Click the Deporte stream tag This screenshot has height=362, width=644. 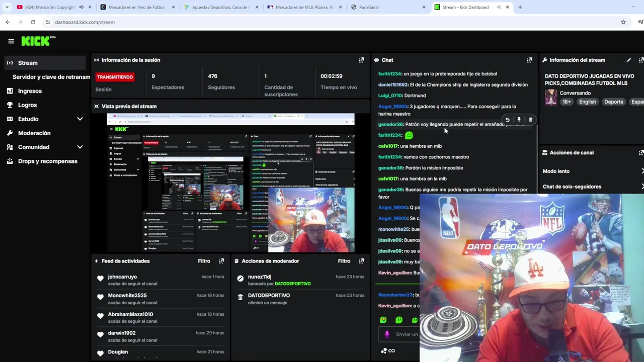(613, 102)
